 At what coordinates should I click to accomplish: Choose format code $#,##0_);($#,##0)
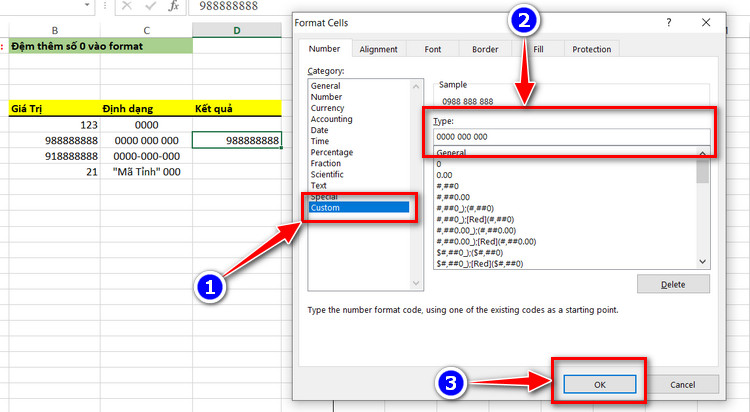[470, 253]
